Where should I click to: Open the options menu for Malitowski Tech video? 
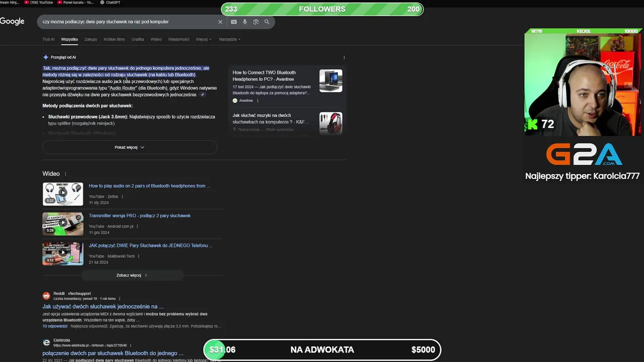click(x=139, y=256)
